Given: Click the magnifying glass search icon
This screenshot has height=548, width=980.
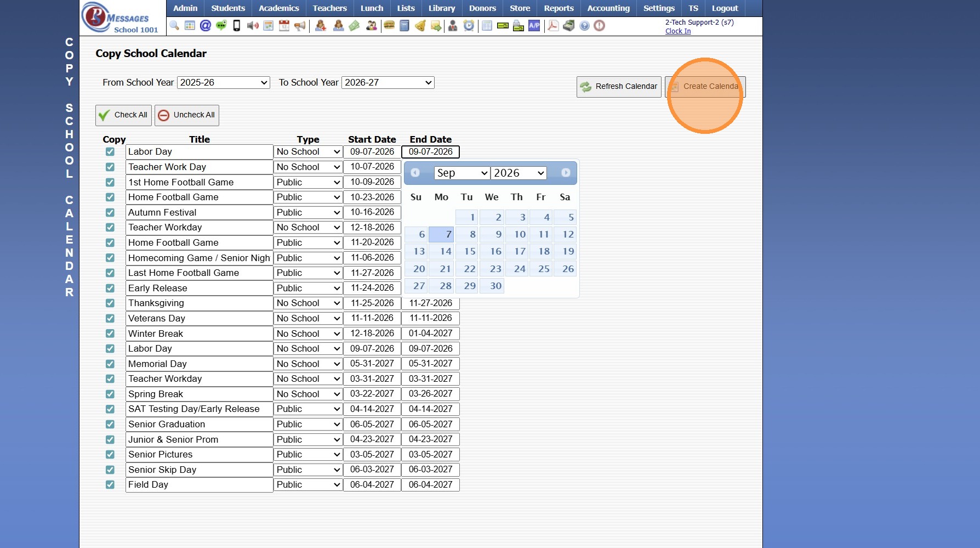Looking at the screenshot, I should (174, 26).
